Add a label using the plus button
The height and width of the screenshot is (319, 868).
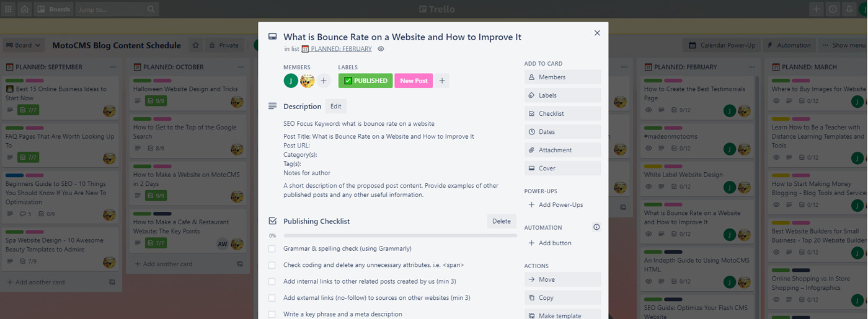coord(441,81)
